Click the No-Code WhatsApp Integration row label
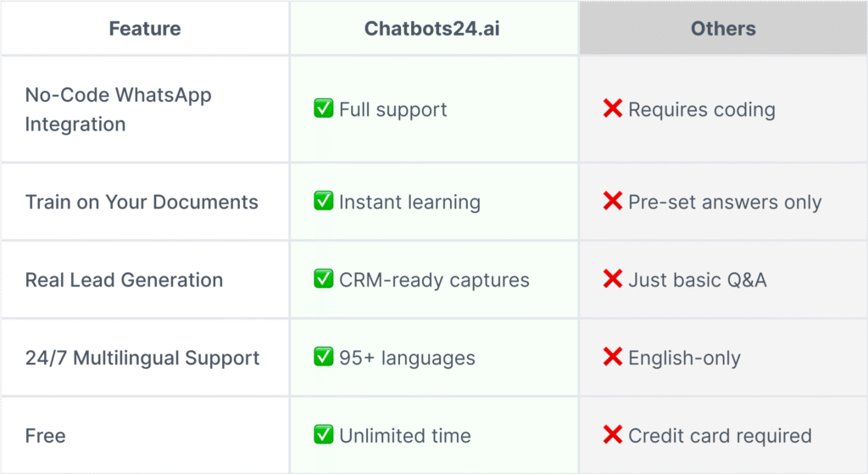This screenshot has height=474, width=868. [x=118, y=109]
